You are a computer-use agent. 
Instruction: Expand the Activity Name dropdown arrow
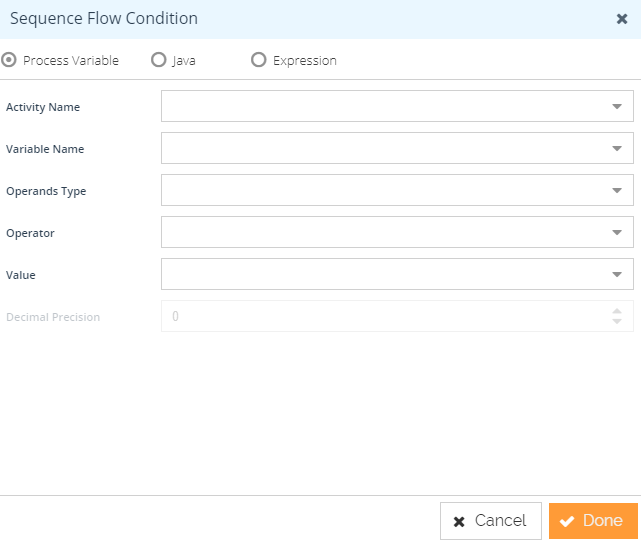[617, 106]
